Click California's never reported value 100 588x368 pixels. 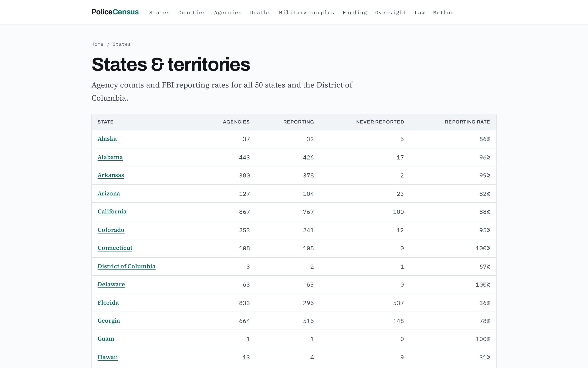click(399, 212)
